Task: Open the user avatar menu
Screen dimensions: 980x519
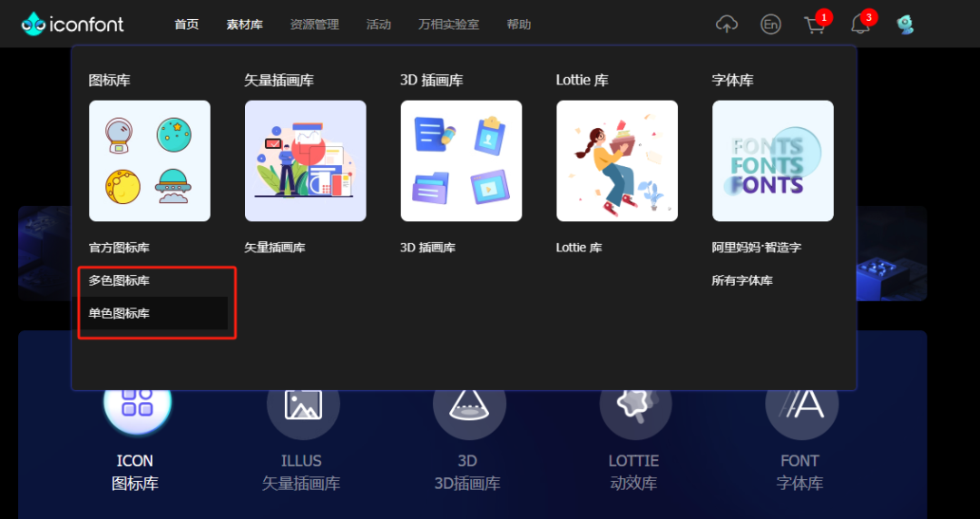Action: tap(905, 24)
